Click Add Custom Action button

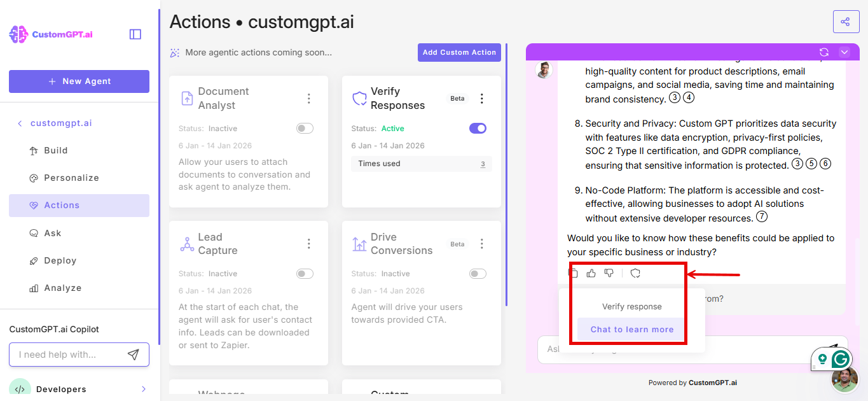(x=459, y=52)
